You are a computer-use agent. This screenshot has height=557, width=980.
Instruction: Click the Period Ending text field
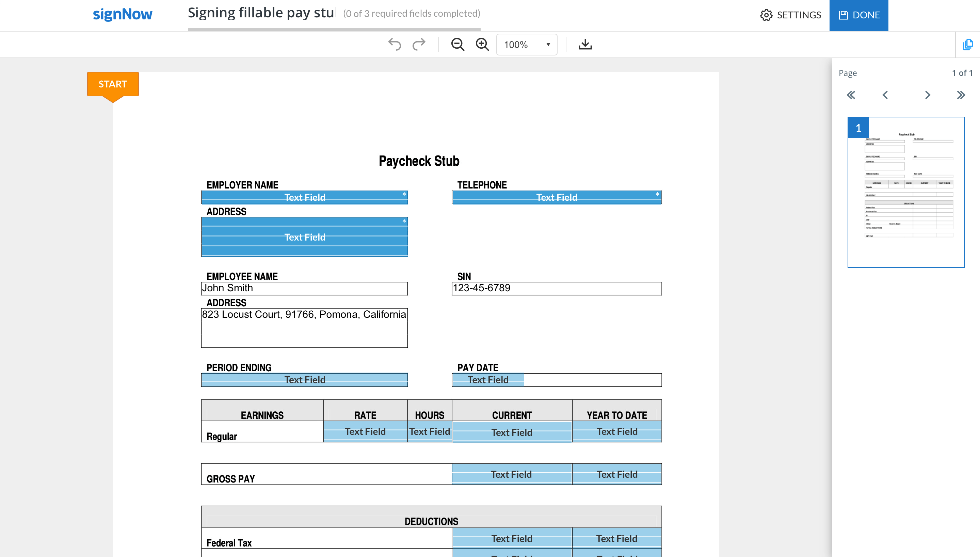pos(304,379)
